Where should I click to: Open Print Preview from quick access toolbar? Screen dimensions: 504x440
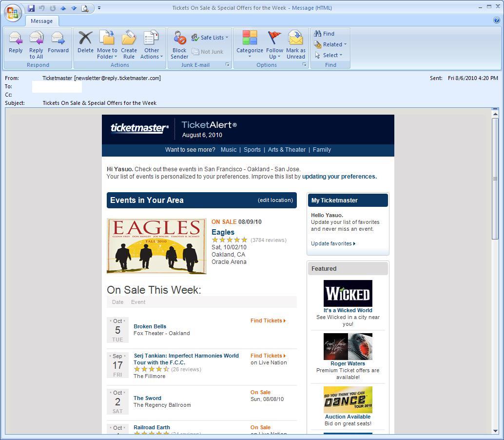85,8
